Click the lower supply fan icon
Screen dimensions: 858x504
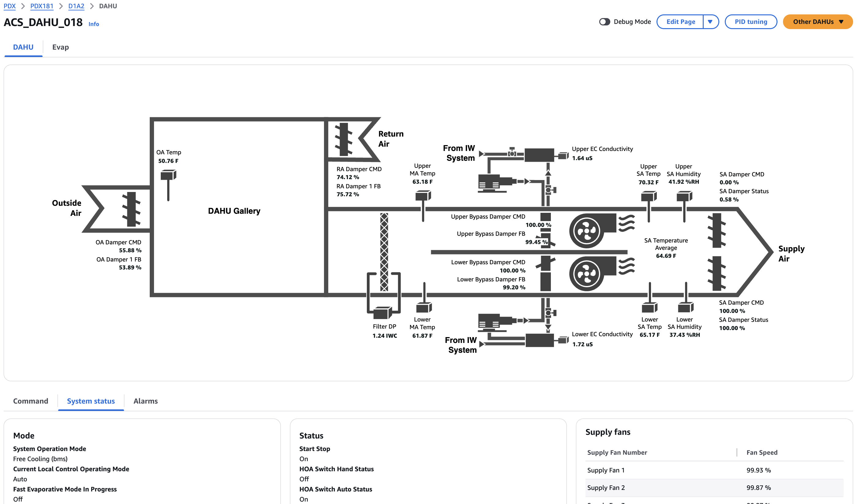coord(601,273)
